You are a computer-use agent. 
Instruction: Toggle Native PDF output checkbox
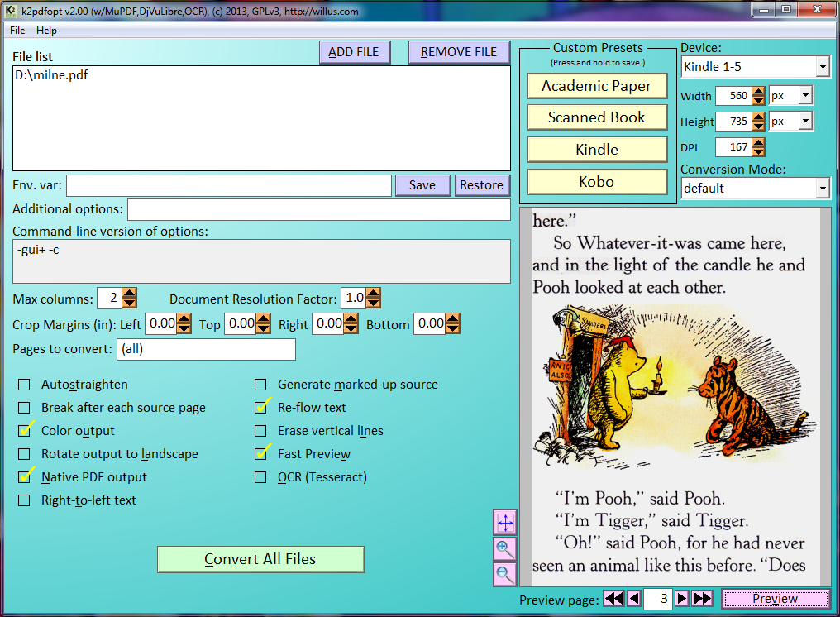point(24,477)
